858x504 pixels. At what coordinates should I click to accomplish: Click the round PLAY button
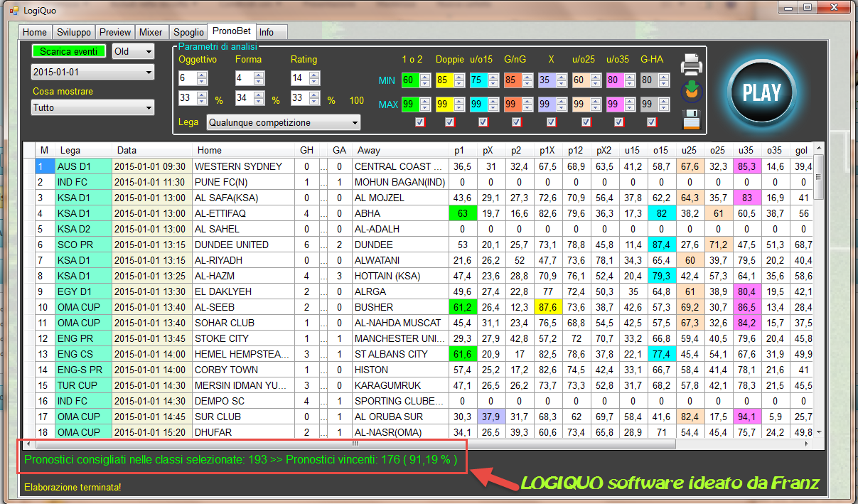(761, 92)
